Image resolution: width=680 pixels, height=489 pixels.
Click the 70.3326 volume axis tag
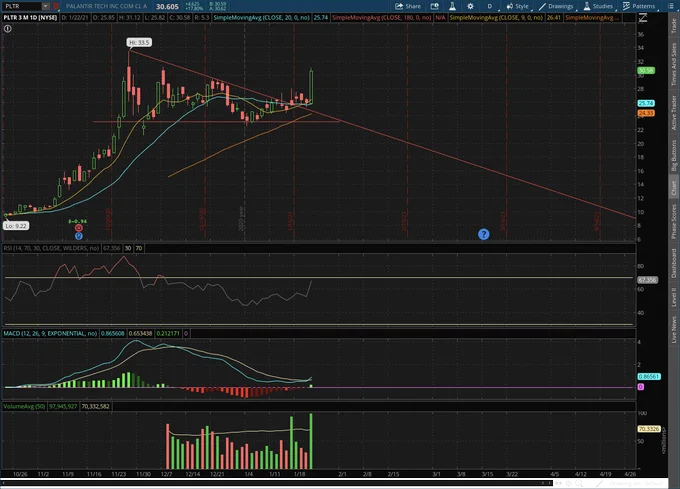[x=649, y=429]
